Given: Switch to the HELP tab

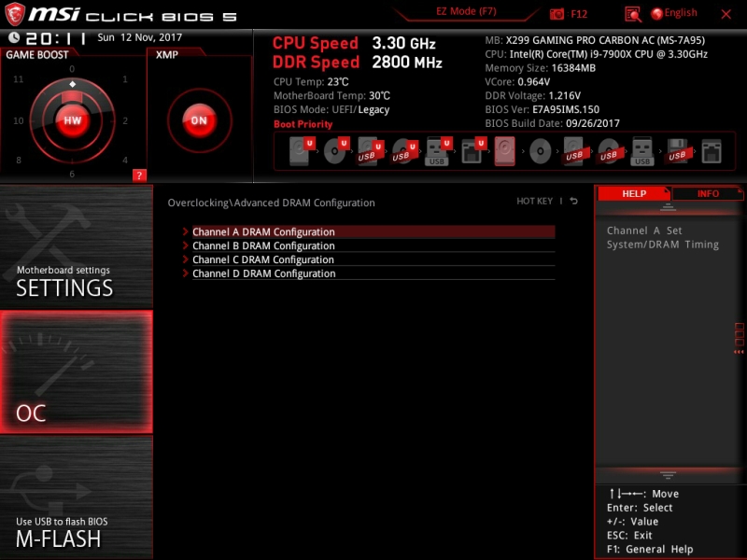Looking at the screenshot, I should (x=634, y=194).
